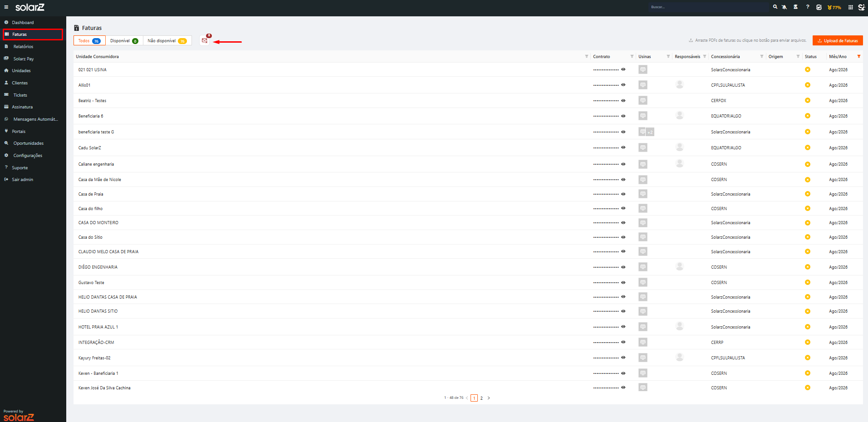Toggle the hamburger menu in the header

(x=6, y=7)
